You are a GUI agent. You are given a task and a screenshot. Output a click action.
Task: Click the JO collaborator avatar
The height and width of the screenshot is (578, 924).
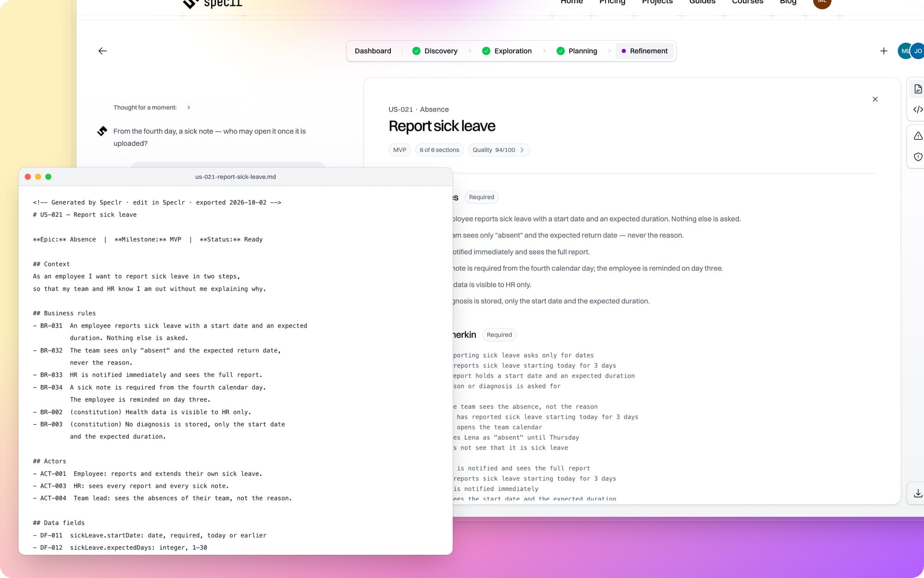[x=918, y=51]
